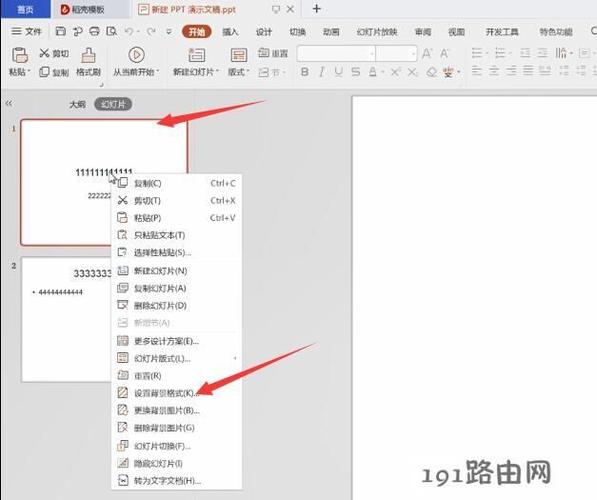Click the Print icon in quick access toolbar
This screenshot has width=597, height=500.
tap(94, 31)
